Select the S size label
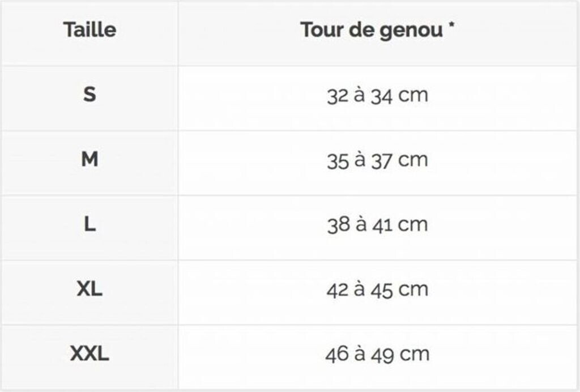 pos(89,95)
